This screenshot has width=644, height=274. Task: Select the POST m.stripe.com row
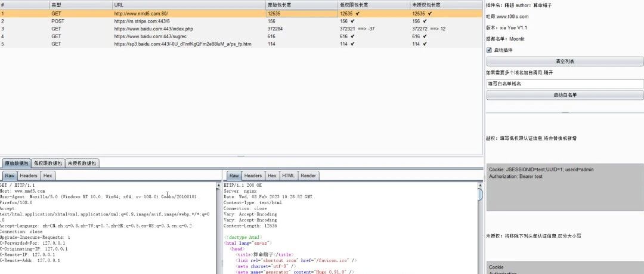point(241,21)
